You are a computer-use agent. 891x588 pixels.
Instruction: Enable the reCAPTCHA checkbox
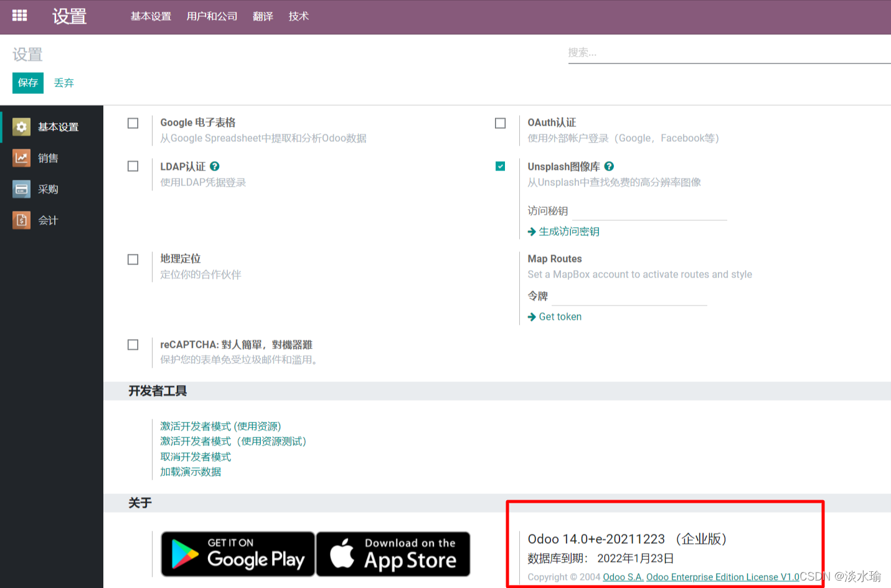[x=133, y=345]
